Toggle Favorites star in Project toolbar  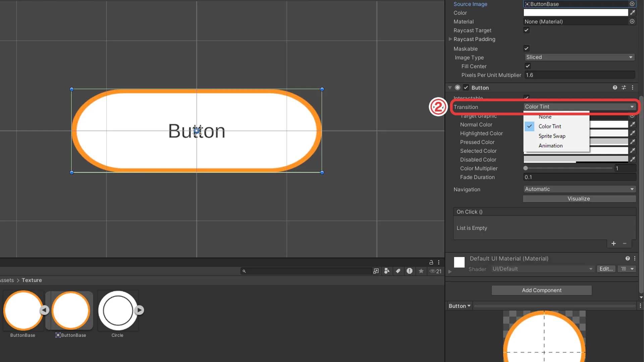tap(421, 271)
